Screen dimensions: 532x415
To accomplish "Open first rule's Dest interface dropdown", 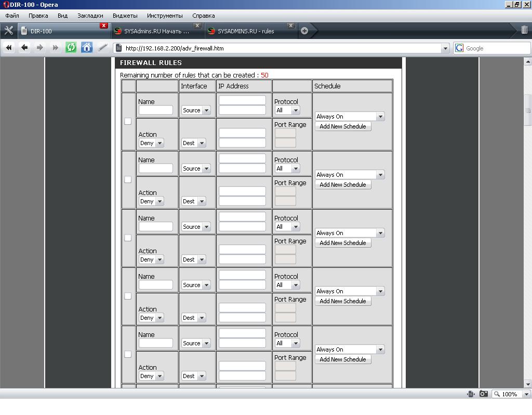I will (193, 143).
